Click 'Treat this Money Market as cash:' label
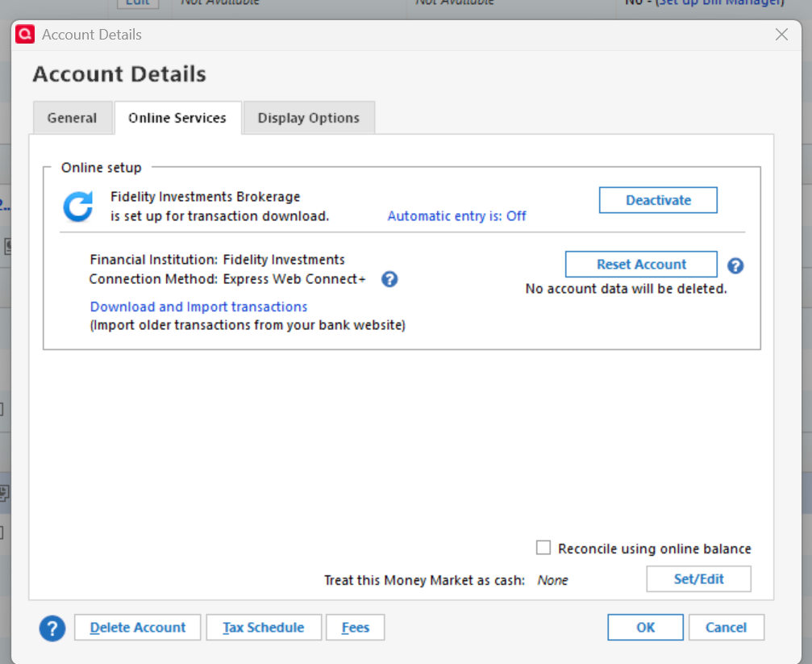 425,580
